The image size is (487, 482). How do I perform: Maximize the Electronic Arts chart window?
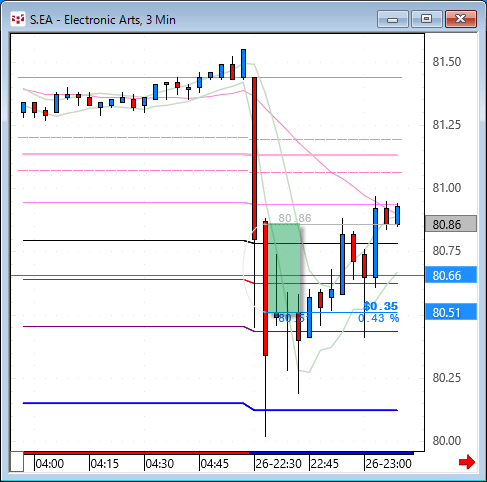(x=426, y=19)
